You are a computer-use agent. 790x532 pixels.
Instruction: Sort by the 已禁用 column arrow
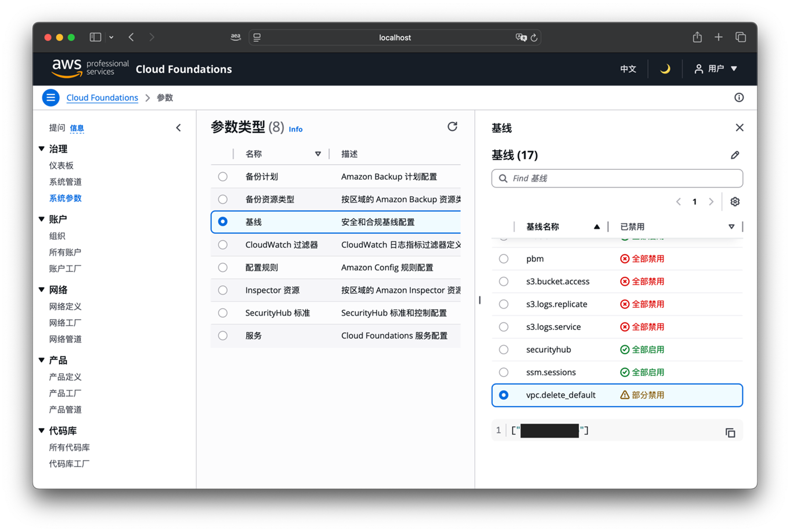731,227
